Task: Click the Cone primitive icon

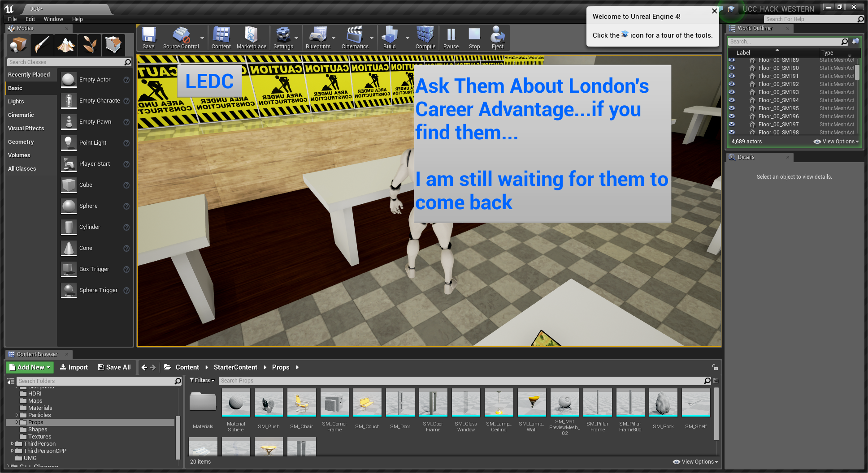Action: [x=69, y=248]
